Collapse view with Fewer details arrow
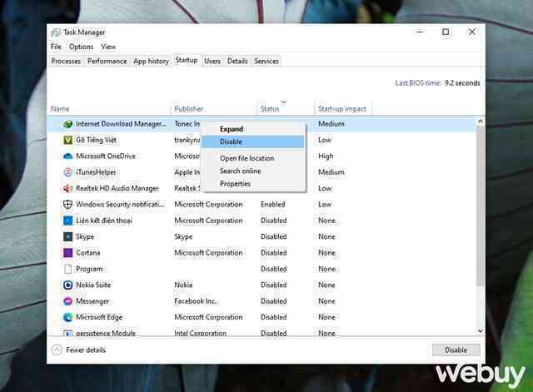Image resolution: width=533 pixels, height=392 pixels. (57, 350)
